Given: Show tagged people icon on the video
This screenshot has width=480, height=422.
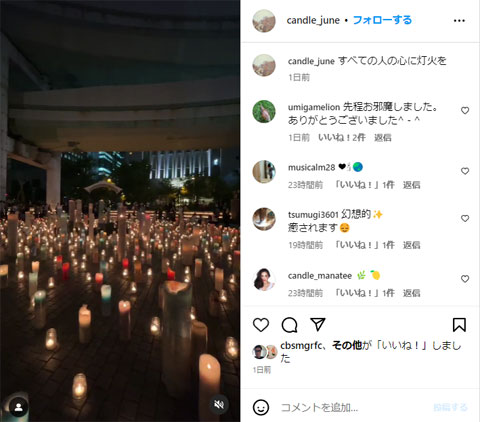Looking at the screenshot, I should click(19, 407).
